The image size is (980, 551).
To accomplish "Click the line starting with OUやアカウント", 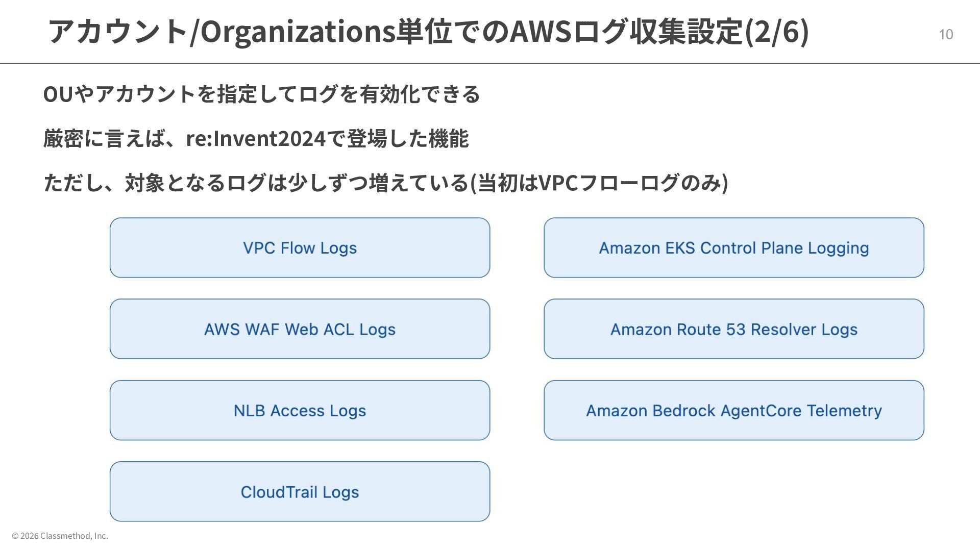I will pos(261,94).
